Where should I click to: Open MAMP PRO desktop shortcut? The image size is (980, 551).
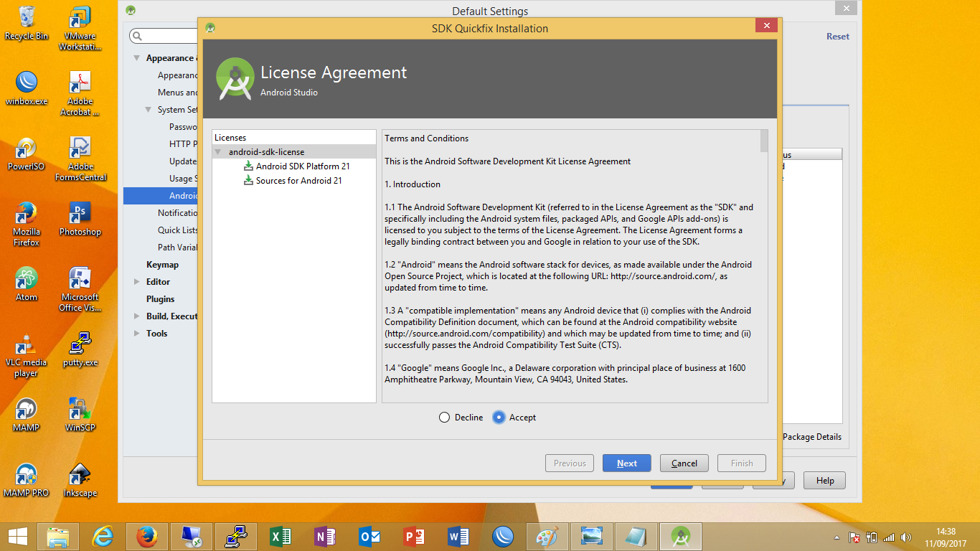27,480
